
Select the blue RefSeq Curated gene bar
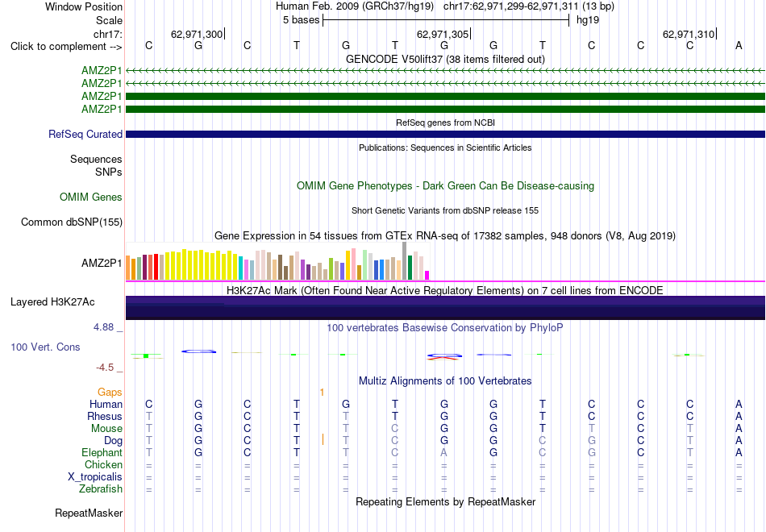click(446, 134)
